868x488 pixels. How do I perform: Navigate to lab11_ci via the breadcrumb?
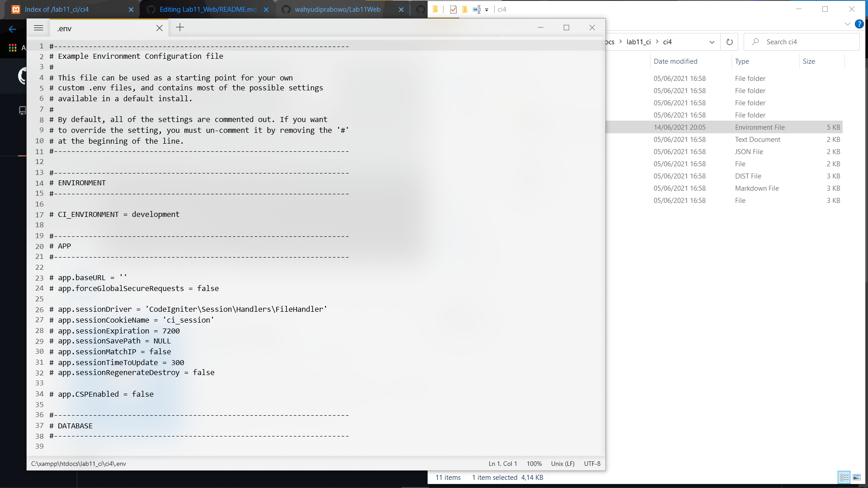click(x=638, y=42)
